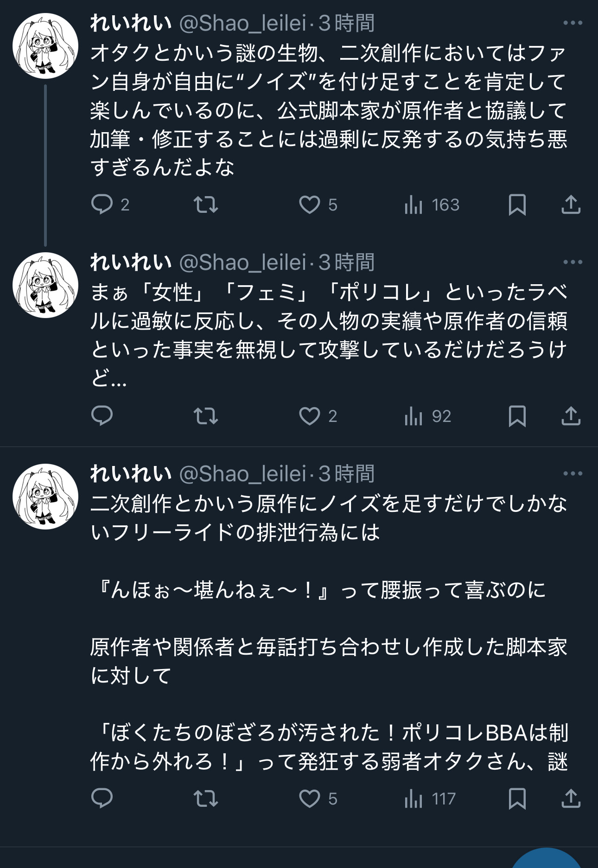Share the first tweet

click(x=571, y=204)
